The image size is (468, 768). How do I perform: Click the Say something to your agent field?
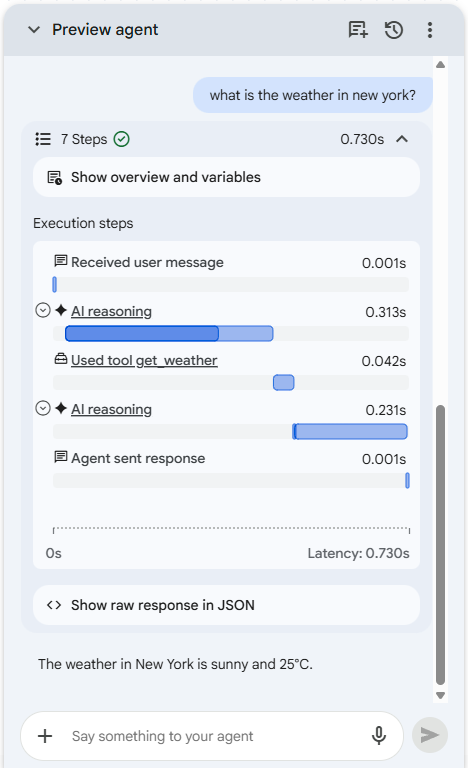212,736
